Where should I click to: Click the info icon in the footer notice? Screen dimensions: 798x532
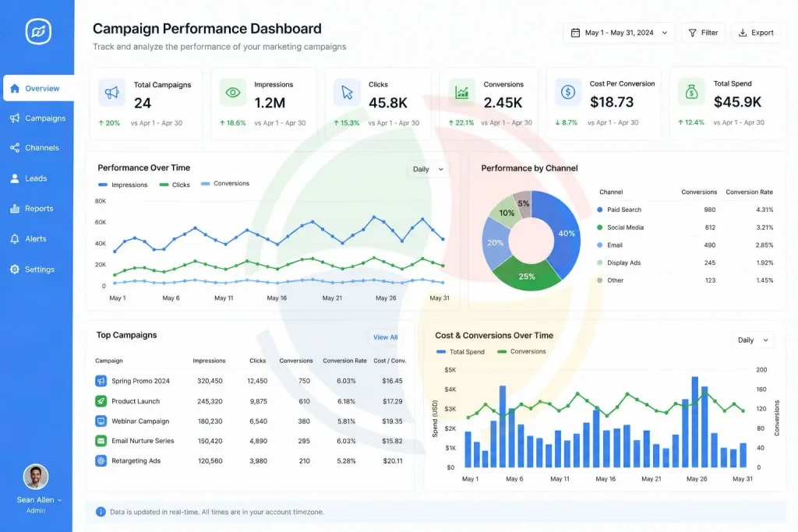point(101,513)
